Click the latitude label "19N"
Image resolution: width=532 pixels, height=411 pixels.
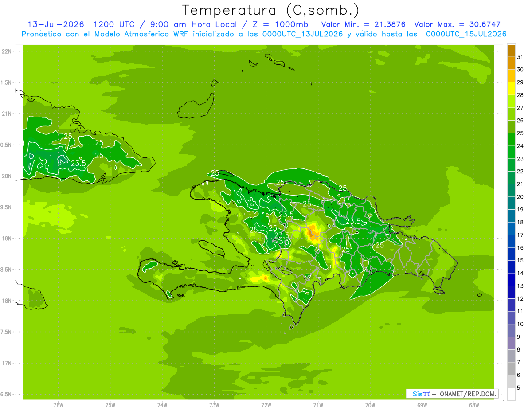pyautogui.click(x=7, y=239)
